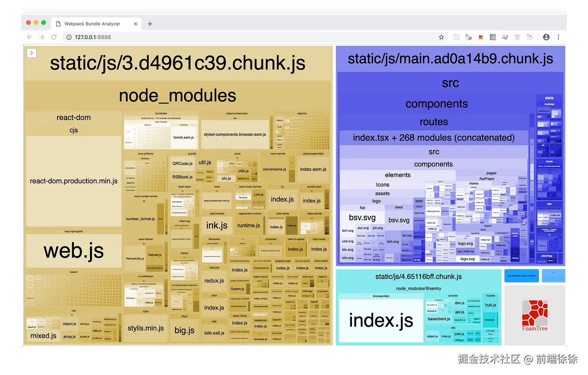Viewport: 588px width, 375px height.
Task: Click the number_format.js block
Action: [140, 219]
